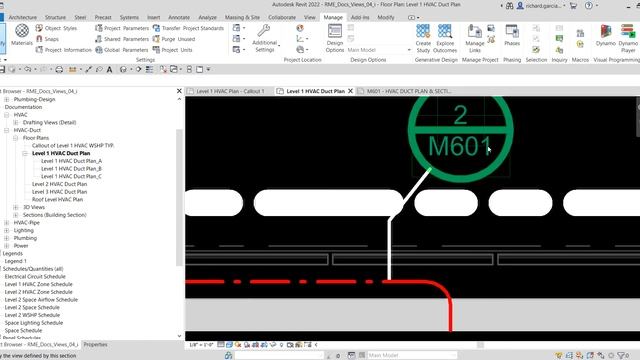The width and height of the screenshot is (640, 360).
Task: Switch to the Structure ribbon tab
Action: click(x=55, y=18)
